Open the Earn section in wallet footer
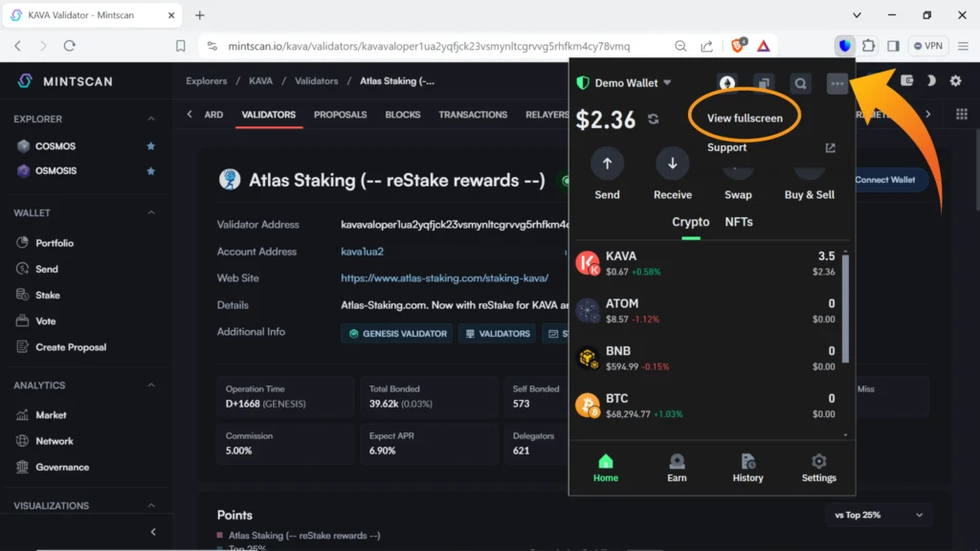Image resolution: width=980 pixels, height=551 pixels. (x=677, y=467)
